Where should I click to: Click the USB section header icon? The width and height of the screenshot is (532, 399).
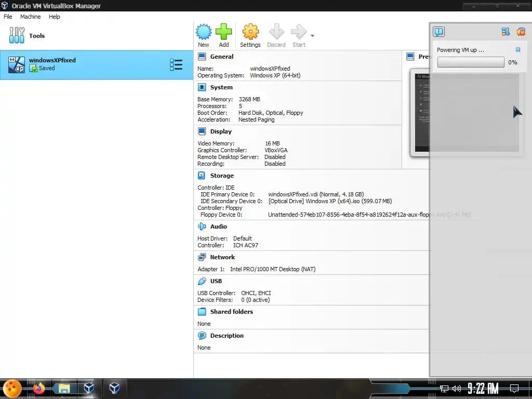tap(202, 281)
